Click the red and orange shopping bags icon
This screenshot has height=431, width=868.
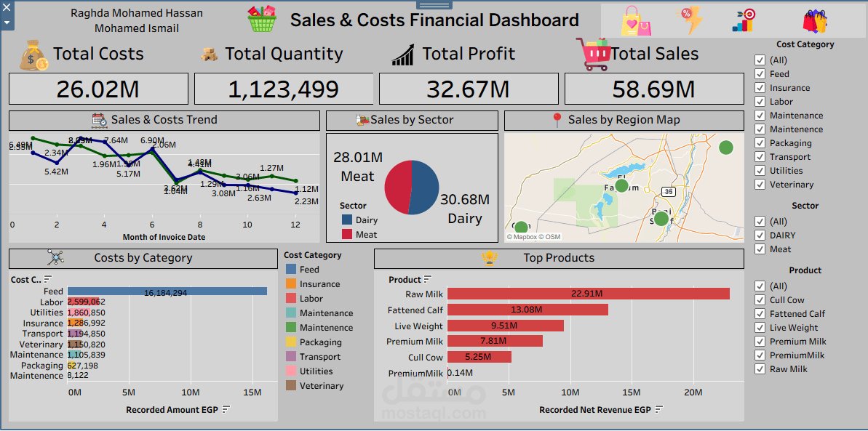click(x=815, y=22)
